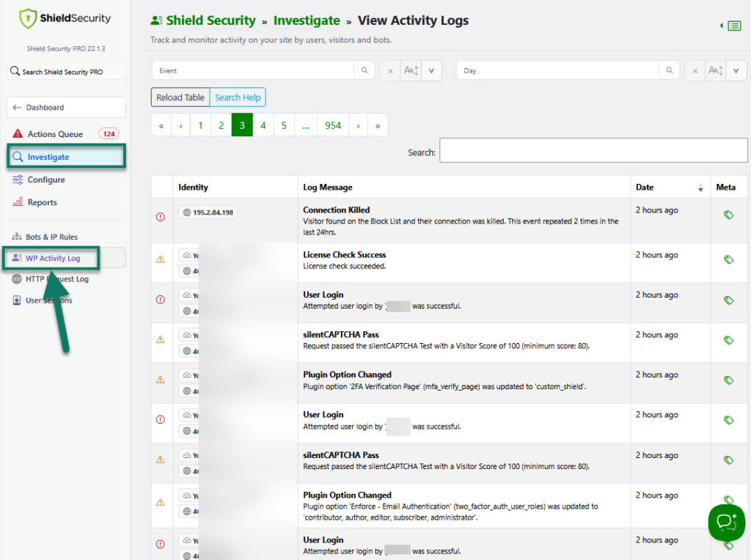This screenshot has height=560, width=751.
Task: Click globe icon beside IP 195.2.84.198
Action: [x=187, y=212]
